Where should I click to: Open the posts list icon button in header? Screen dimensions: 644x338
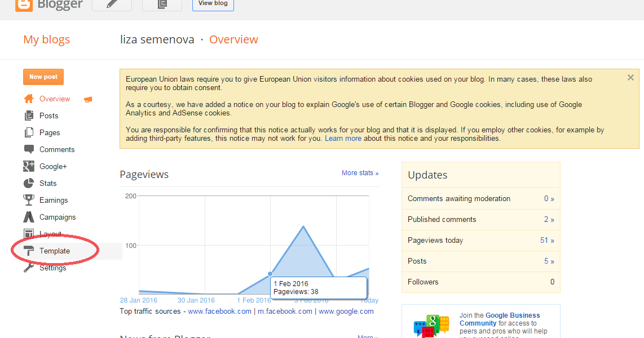click(162, 5)
